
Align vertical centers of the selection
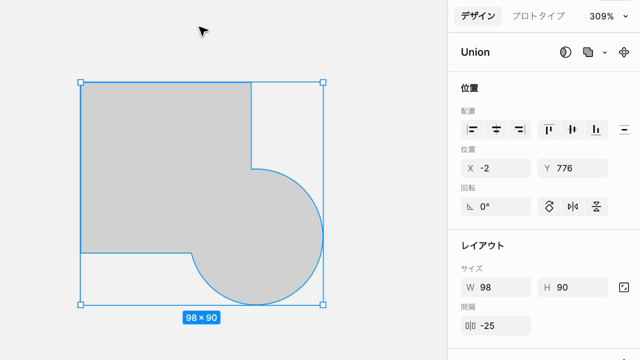573,130
